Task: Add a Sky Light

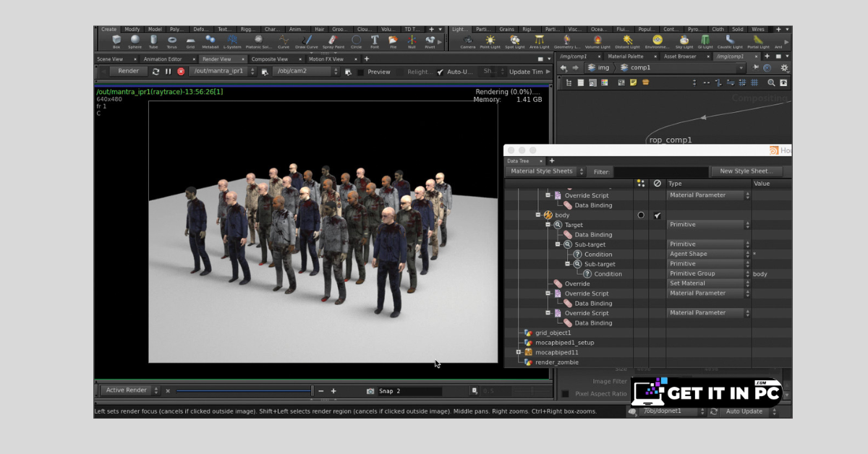Action: [x=684, y=41]
